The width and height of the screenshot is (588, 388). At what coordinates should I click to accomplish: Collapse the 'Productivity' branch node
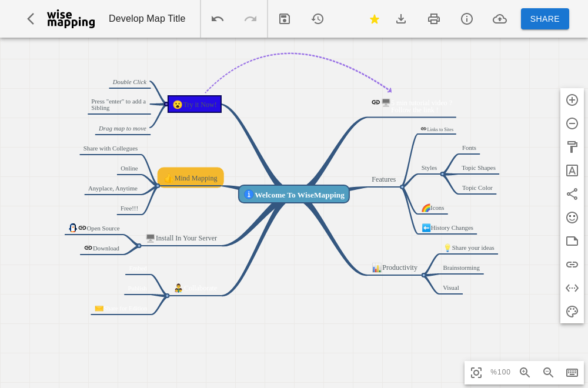click(423, 275)
